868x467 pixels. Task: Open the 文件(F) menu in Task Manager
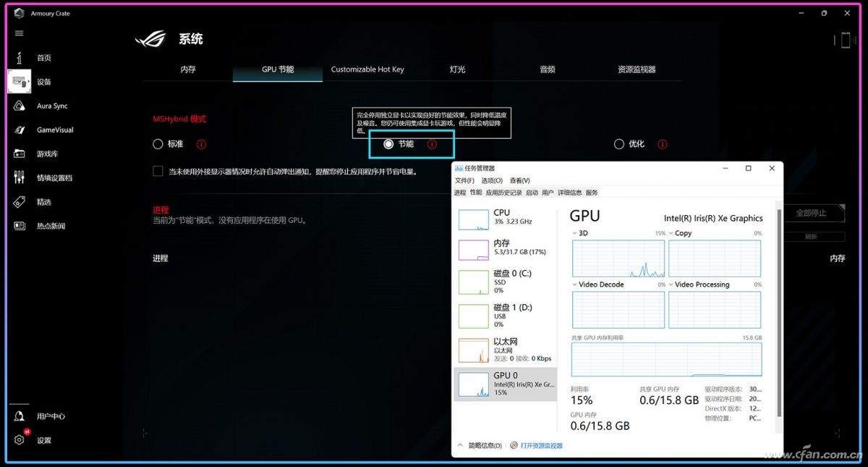tap(464, 180)
